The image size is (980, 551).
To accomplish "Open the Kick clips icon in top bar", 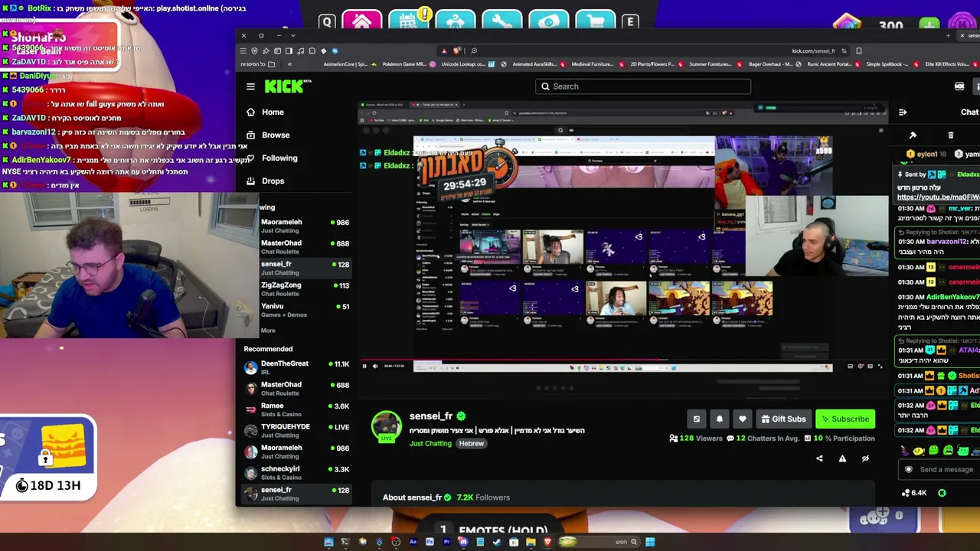I will click(x=959, y=86).
